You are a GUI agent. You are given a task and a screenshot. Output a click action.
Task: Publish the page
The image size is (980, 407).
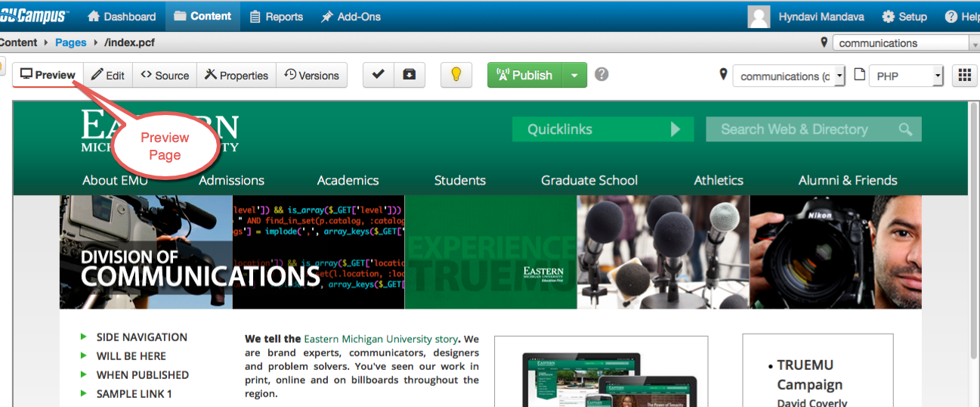click(525, 75)
